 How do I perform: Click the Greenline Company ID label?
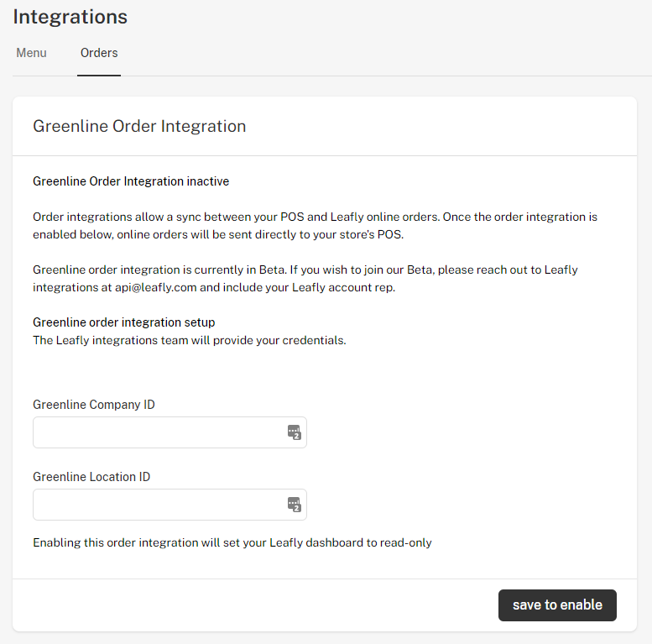94,405
